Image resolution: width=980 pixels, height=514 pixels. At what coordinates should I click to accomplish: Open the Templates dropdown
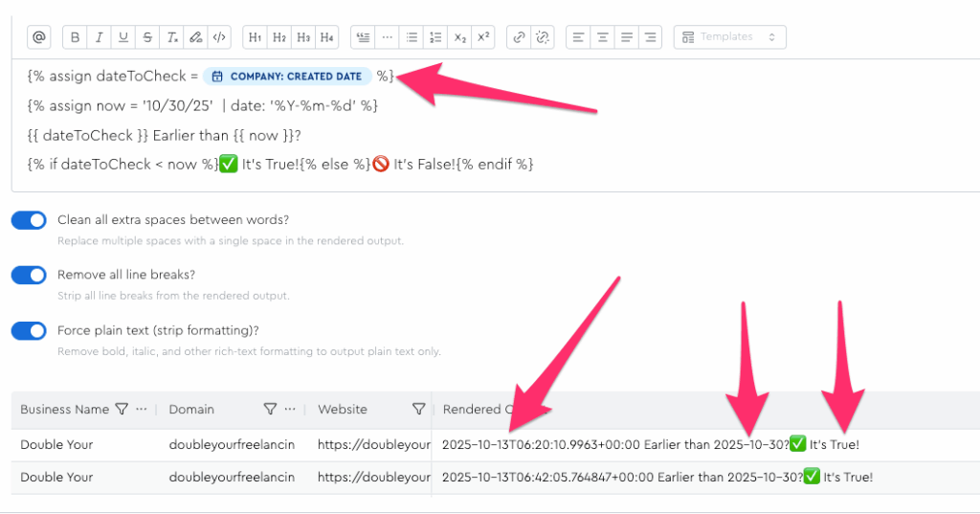point(730,37)
